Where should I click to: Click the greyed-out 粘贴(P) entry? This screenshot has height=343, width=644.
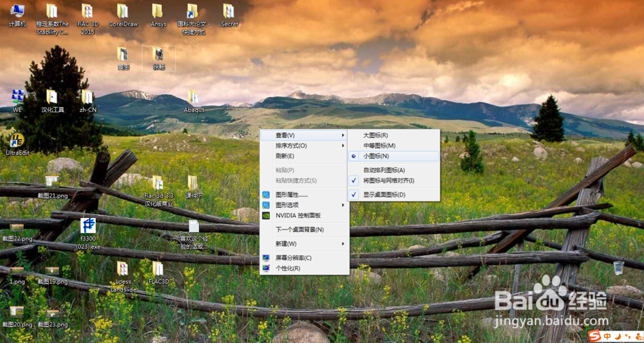click(305, 170)
